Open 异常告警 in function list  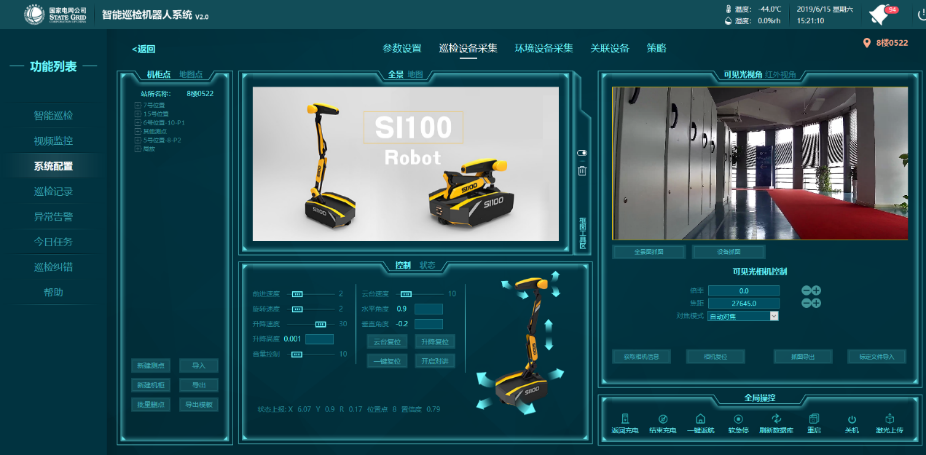[53, 217]
